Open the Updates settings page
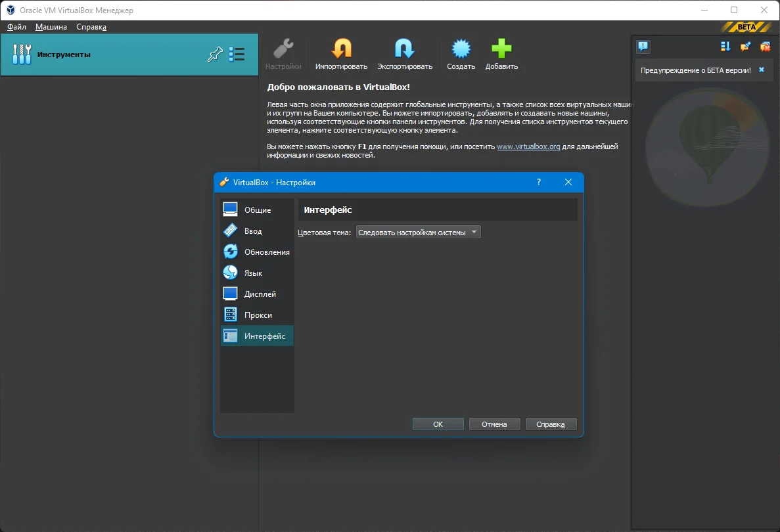 pyautogui.click(x=257, y=252)
